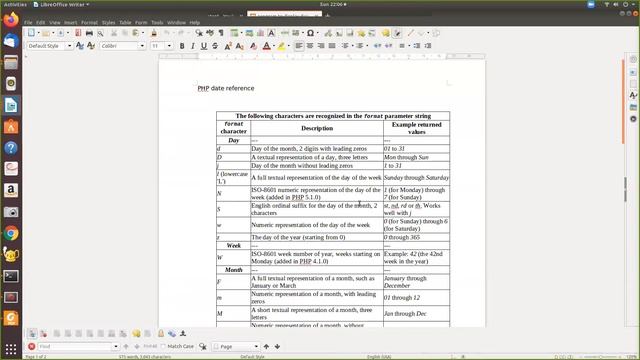Click Page 1 of 2 in status bar

point(36,357)
